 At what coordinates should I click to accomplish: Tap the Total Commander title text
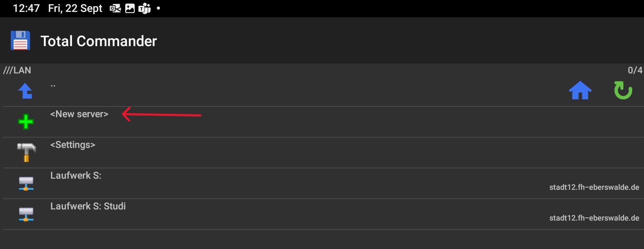pyautogui.click(x=99, y=41)
